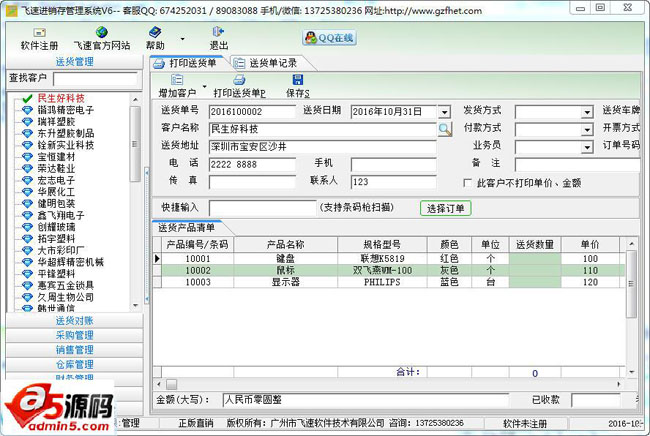Click product code cell 10001

click(x=198, y=259)
